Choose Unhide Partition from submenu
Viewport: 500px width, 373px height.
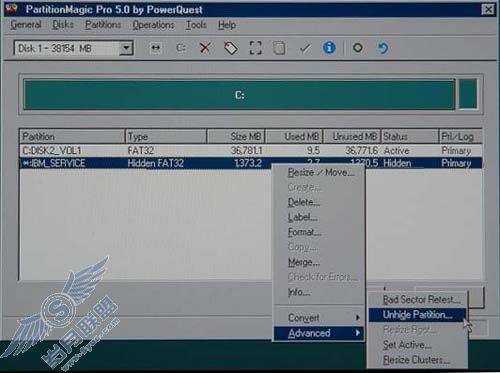(417, 315)
